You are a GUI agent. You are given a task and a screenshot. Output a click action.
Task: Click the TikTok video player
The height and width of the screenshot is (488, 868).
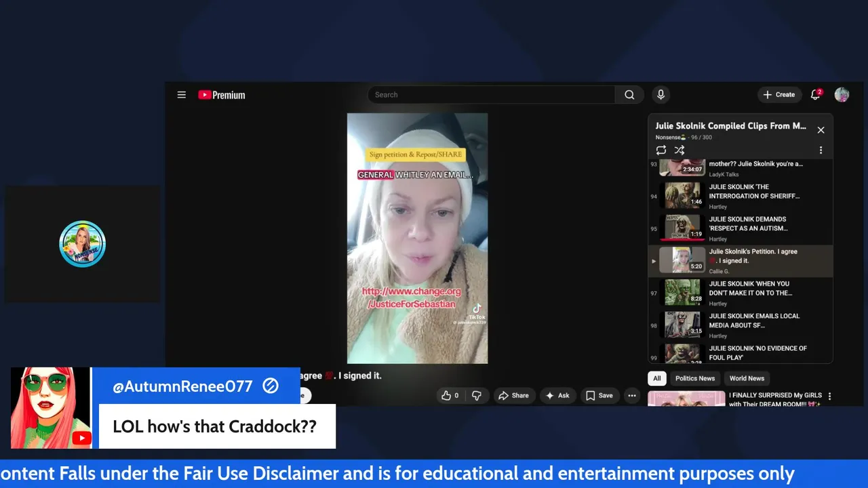pyautogui.click(x=417, y=239)
